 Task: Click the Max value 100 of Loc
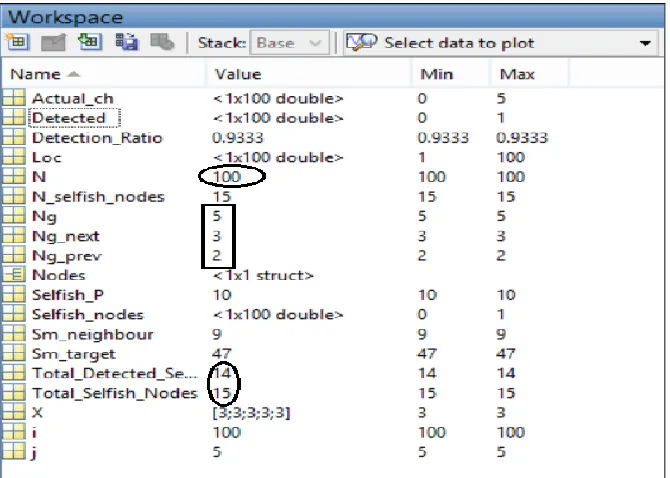coord(511,158)
